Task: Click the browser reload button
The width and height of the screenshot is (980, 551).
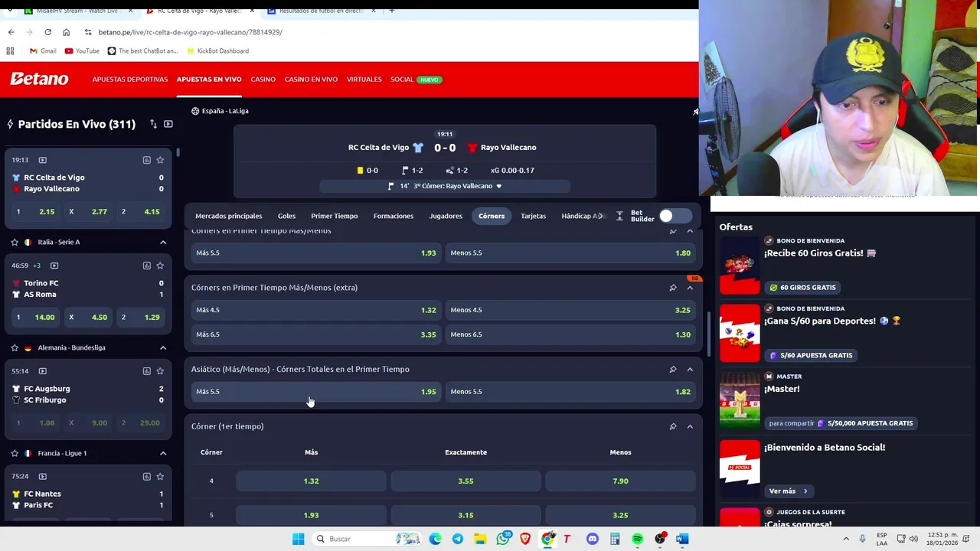Action: point(47,32)
